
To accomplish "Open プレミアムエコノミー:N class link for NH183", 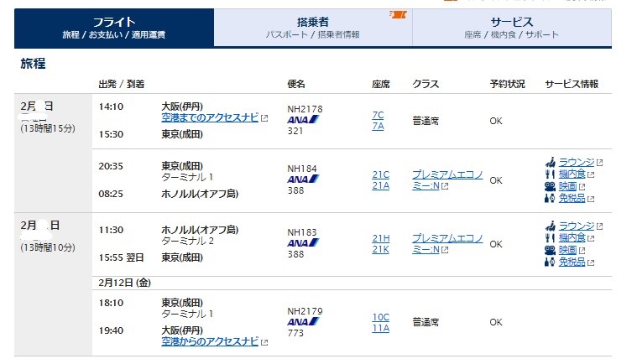I will pos(447,243).
